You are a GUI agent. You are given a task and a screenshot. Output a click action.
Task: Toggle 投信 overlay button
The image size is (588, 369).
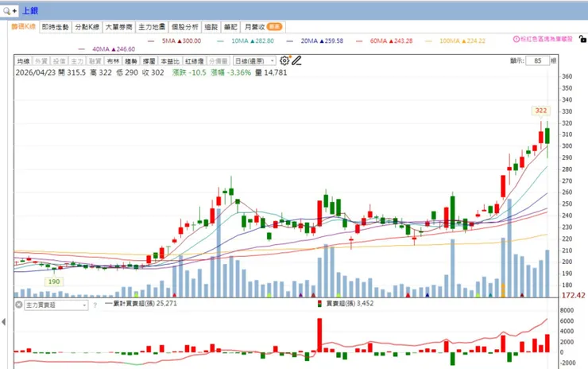(60, 60)
